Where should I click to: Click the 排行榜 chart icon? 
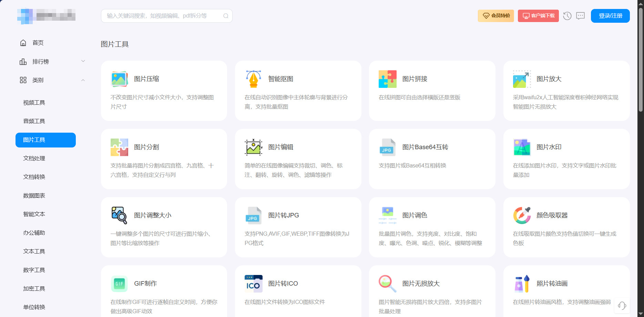[23, 61]
